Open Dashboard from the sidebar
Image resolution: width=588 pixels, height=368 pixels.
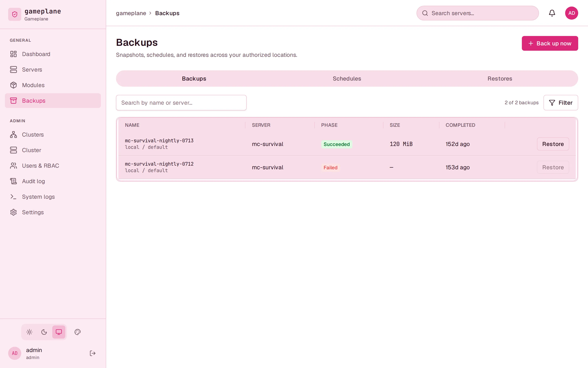point(53,54)
